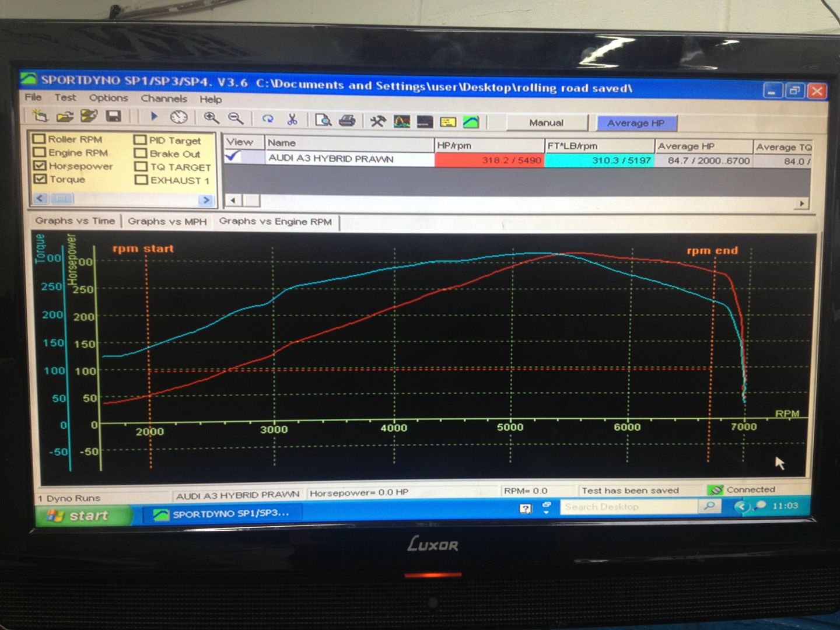Click the Average HP column header
Image resolution: width=840 pixels, height=630 pixels.
pyautogui.click(x=703, y=146)
